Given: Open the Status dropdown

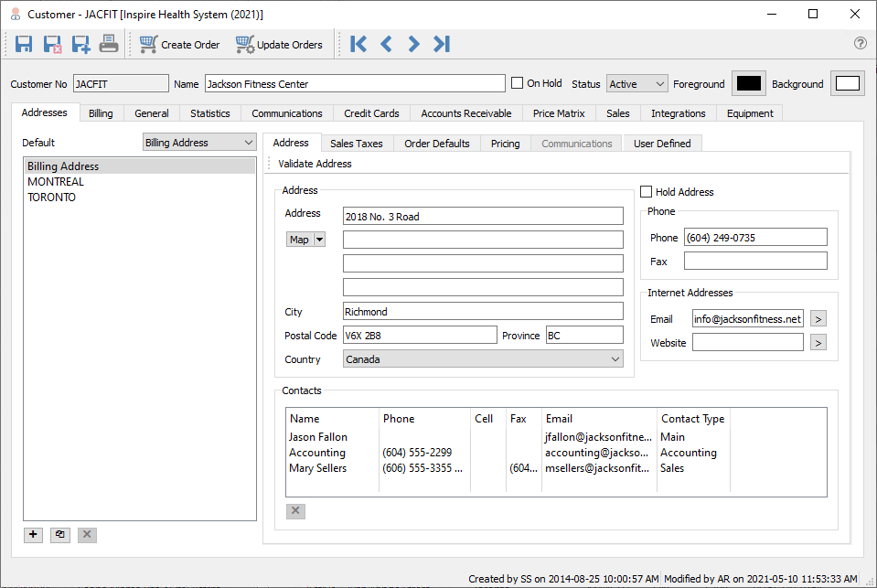Looking at the screenshot, I should [637, 84].
